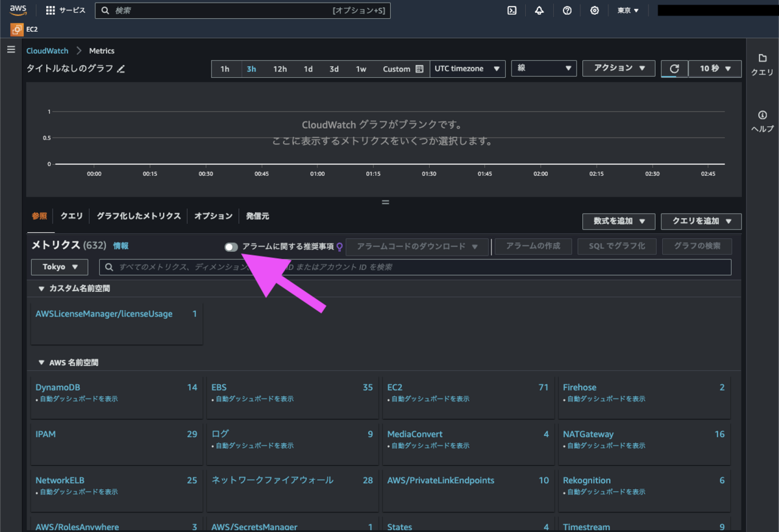The height and width of the screenshot is (532, 779).
Task: Open the アクション dropdown
Action: [619, 68]
